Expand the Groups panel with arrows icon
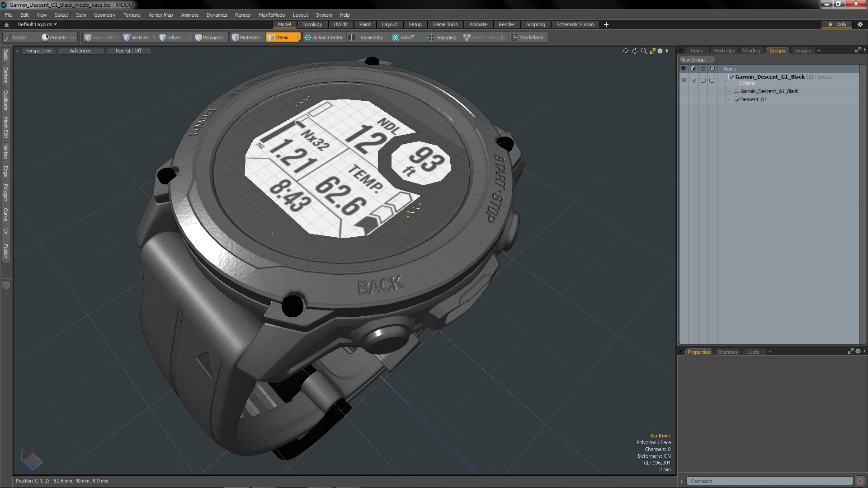The height and width of the screenshot is (488, 868). 858,50
